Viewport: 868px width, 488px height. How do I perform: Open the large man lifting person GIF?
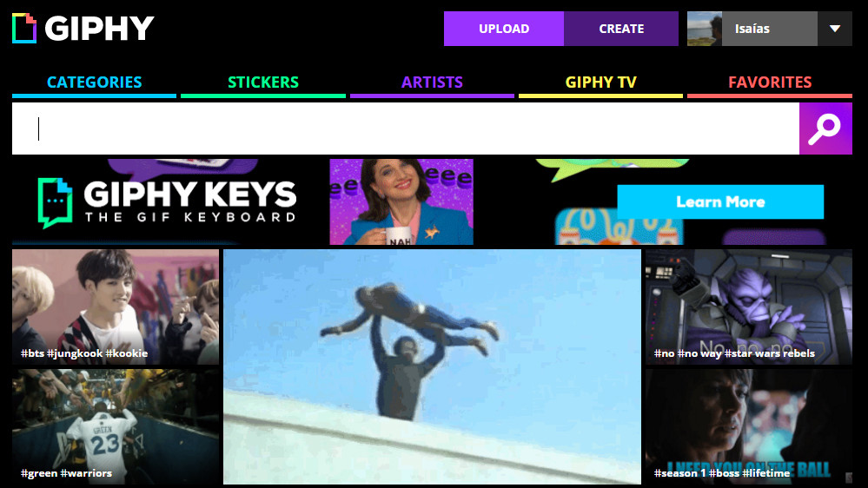433,366
